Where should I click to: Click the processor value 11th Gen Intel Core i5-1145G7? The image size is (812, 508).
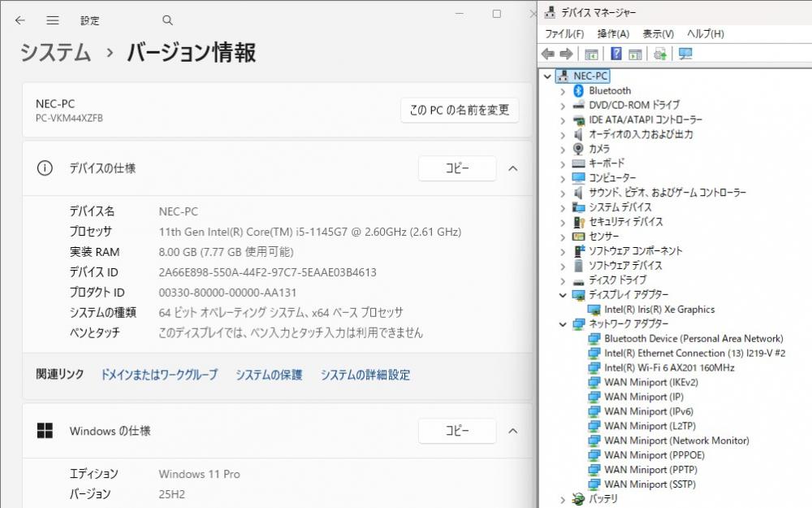pos(309,232)
